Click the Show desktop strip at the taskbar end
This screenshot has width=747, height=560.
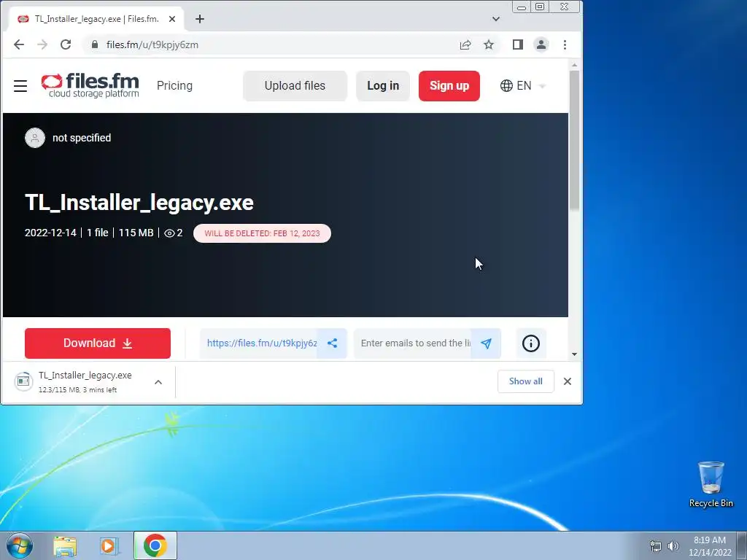point(742,545)
